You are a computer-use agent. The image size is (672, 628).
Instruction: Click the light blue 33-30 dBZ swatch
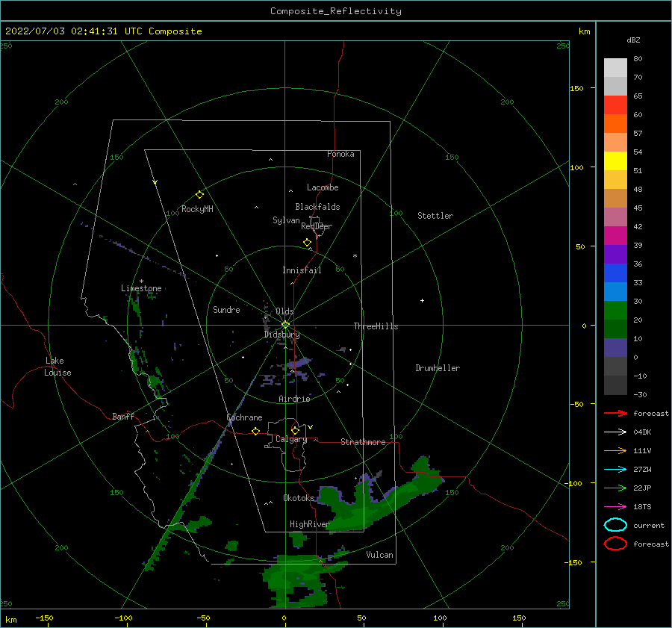tap(615, 292)
